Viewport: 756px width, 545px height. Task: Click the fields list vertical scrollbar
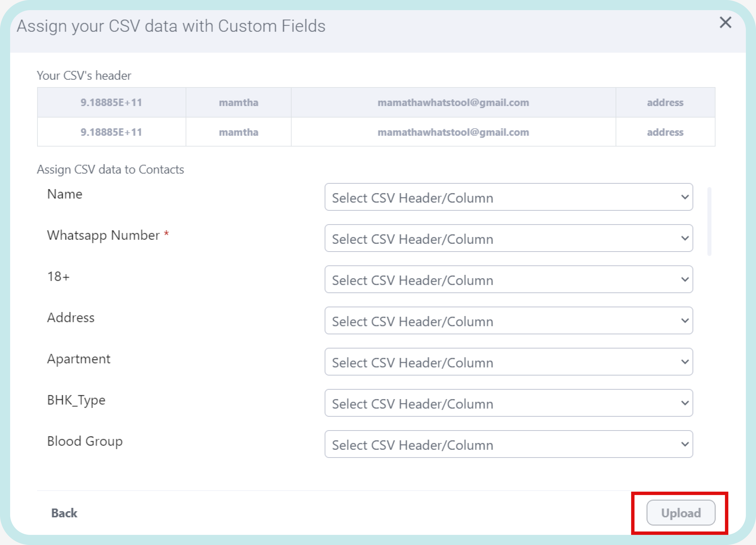(x=709, y=222)
